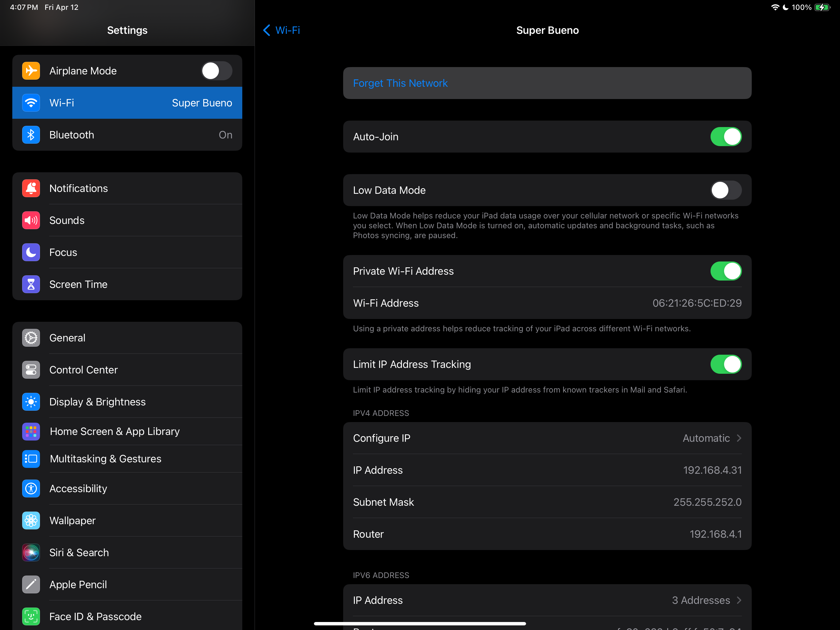The height and width of the screenshot is (630, 840).
Task: Tap Subnet Mask 255.255.252.0 value
Action: 707,502
